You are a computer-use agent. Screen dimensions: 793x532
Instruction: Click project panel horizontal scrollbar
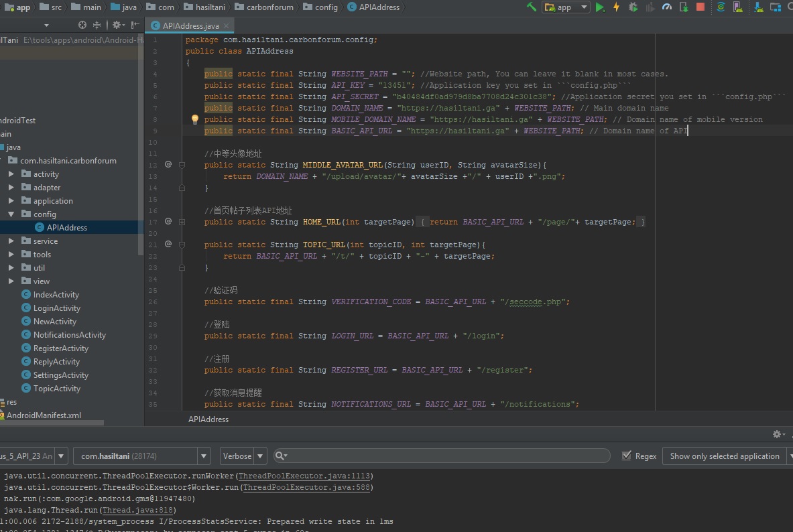pyautogui.click(x=52, y=423)
